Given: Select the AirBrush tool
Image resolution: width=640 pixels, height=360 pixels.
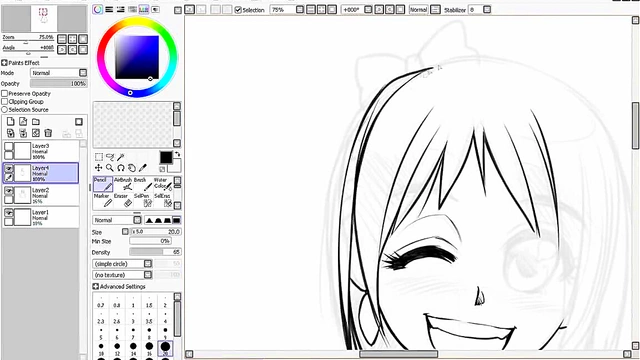Looking at the screenshot, I should [x=123, y=184].
